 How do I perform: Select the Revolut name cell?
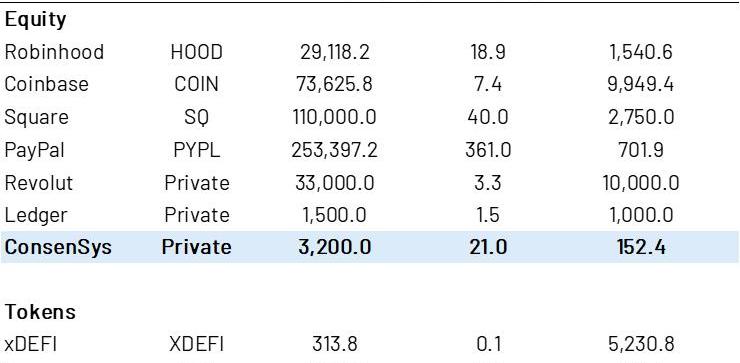tap(39, 183)
